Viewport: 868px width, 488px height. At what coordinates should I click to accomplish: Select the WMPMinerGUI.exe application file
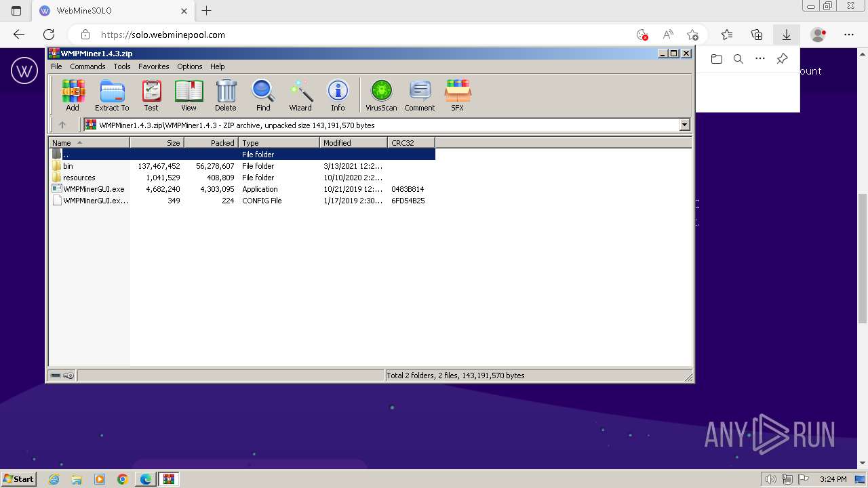pyautogui.click(x=242, y=189)
